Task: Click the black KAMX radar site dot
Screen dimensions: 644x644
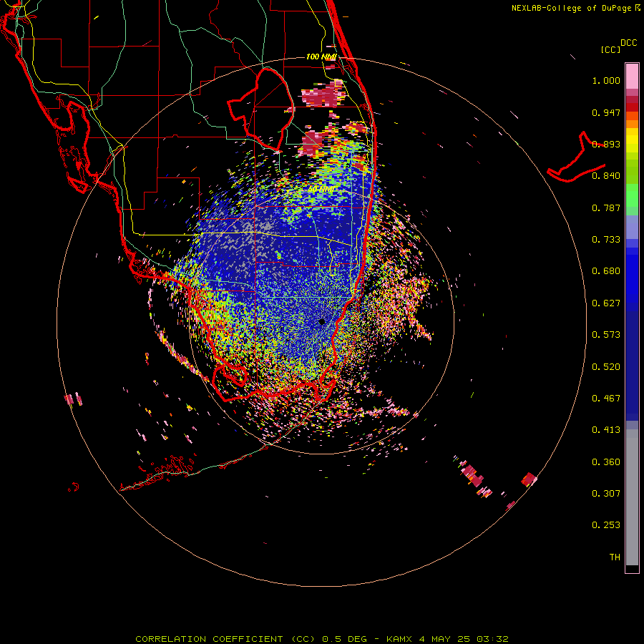Action: click(x=321, y=322)
